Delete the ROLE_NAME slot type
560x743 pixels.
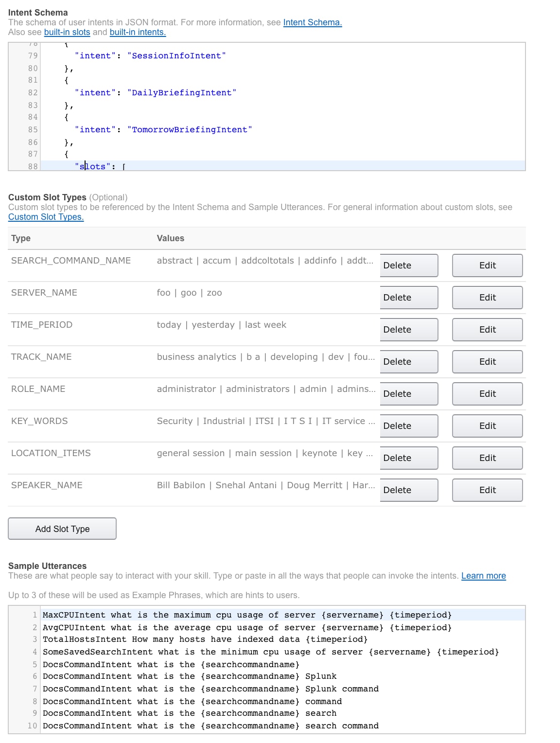click(x=409, y=394)
